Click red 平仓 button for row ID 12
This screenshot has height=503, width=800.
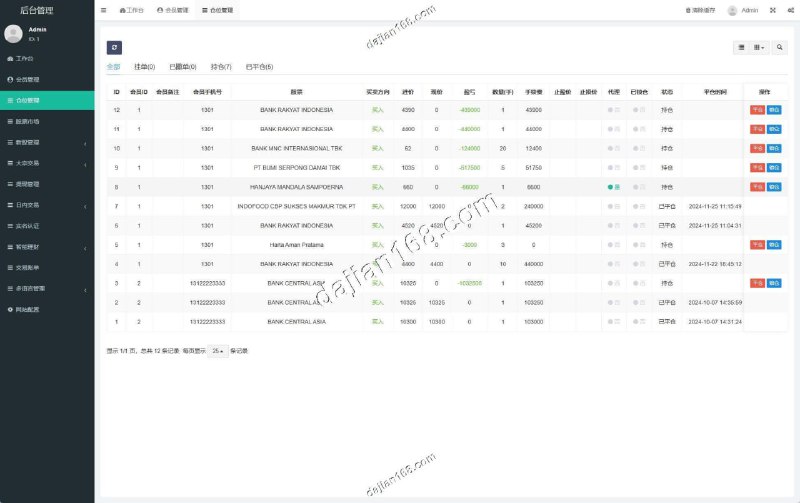(x=757, y=110)
